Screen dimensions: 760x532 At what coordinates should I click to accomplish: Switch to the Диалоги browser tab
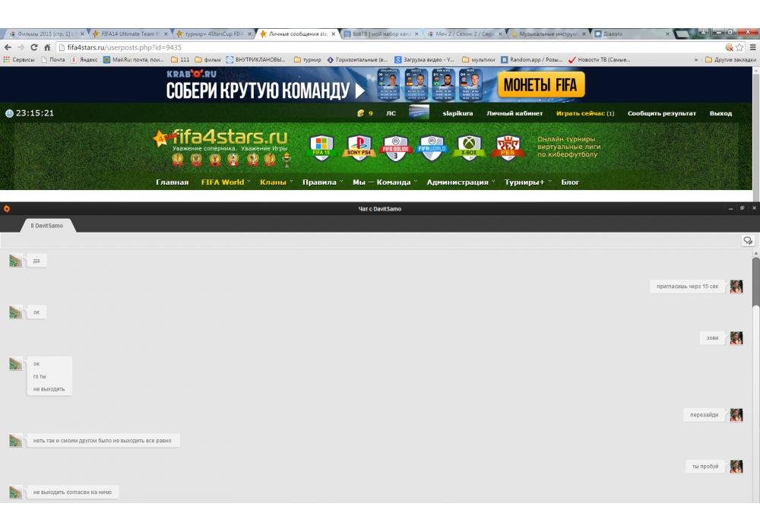coord(632,34)
